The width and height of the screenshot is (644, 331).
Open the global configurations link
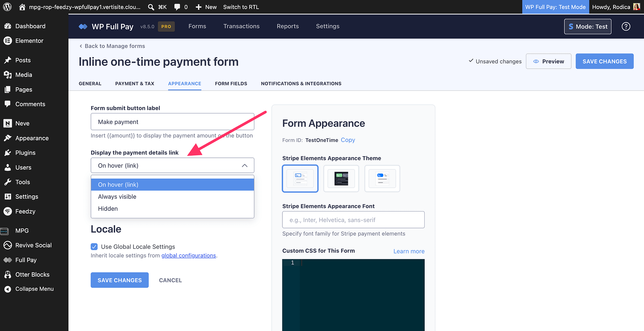point(189,255)
